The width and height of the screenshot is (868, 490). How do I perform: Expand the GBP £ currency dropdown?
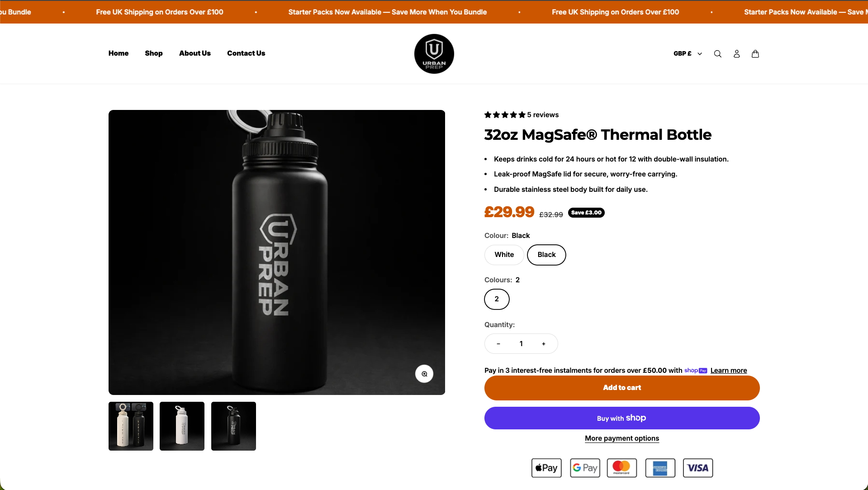pyautogui.click(x=688, y=53)
